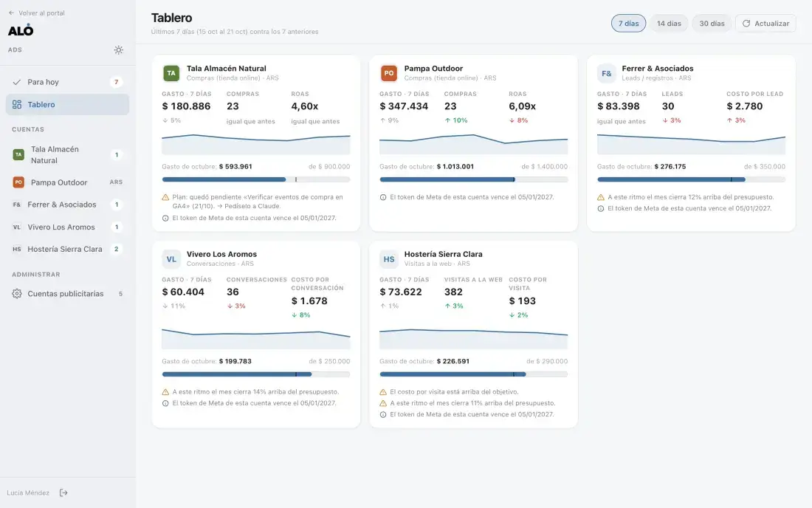Click the costo por conversación value $ 1.678

309,301
